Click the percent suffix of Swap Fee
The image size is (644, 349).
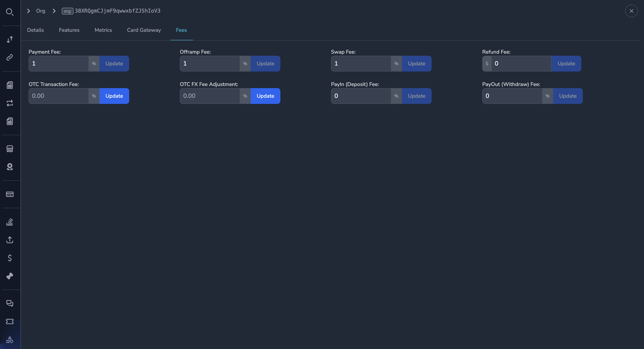click(396, 63)
